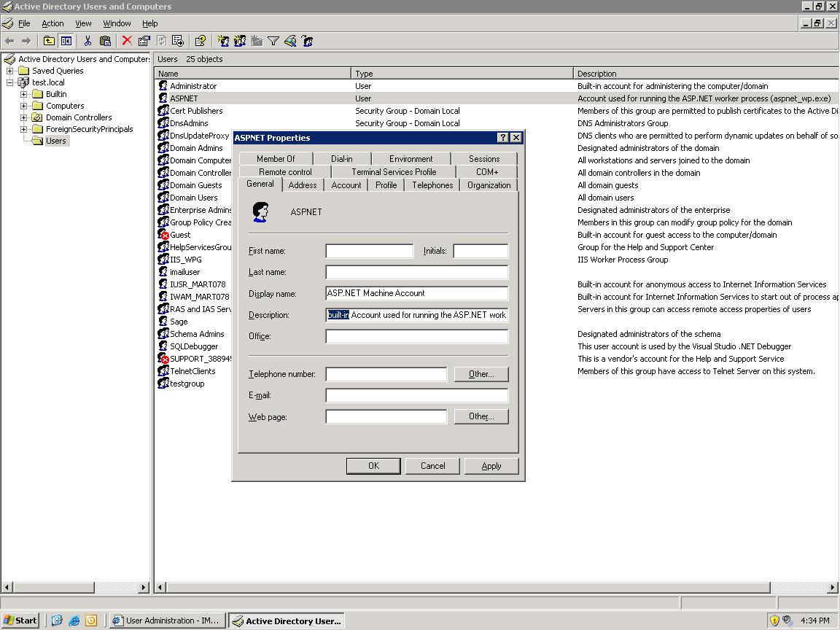The image size is (840, 630).
Task: Select the SQLDebugger user row
Action: pyautogui.click(x=193, y=346)
